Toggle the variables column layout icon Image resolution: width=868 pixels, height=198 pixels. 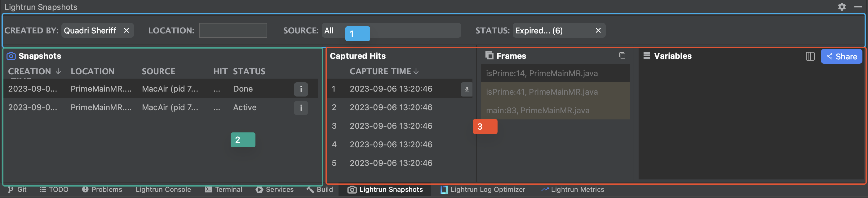(810, 56)
